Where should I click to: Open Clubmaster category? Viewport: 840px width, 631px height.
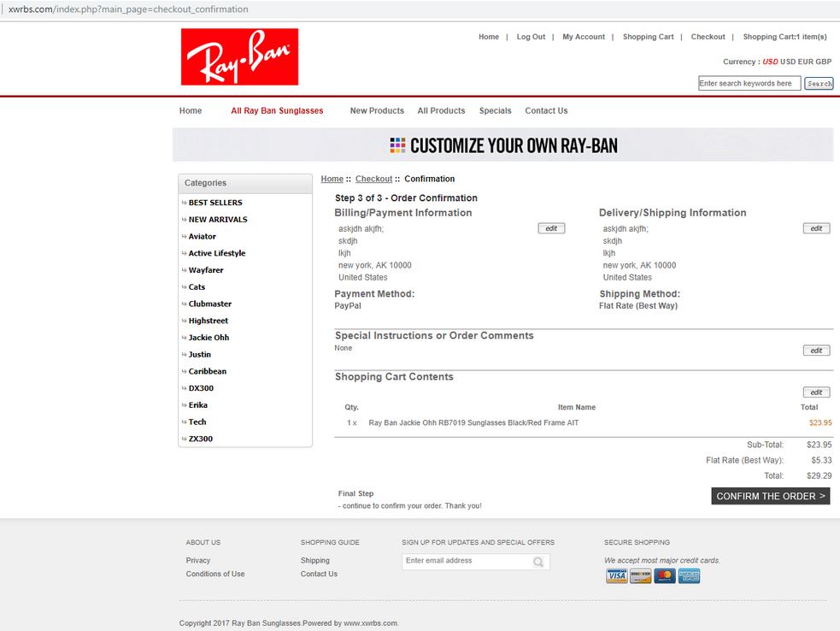[210, 304]
